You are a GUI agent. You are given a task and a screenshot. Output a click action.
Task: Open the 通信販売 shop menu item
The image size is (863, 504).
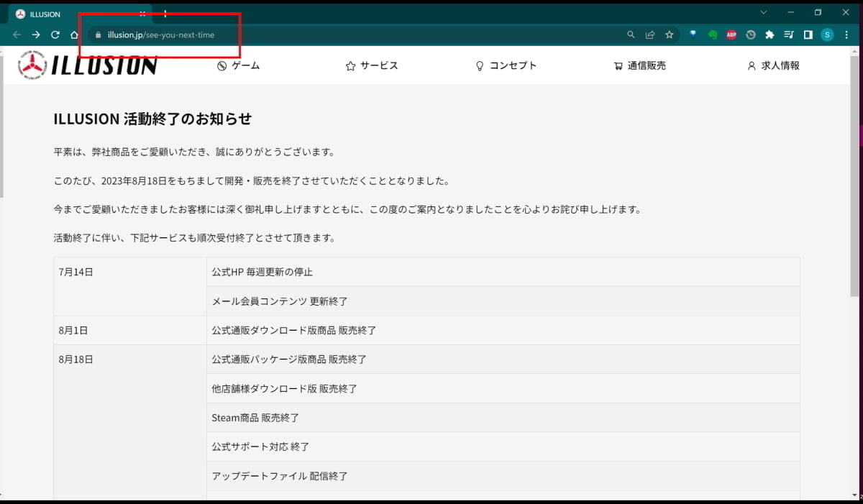click(639, 65)
